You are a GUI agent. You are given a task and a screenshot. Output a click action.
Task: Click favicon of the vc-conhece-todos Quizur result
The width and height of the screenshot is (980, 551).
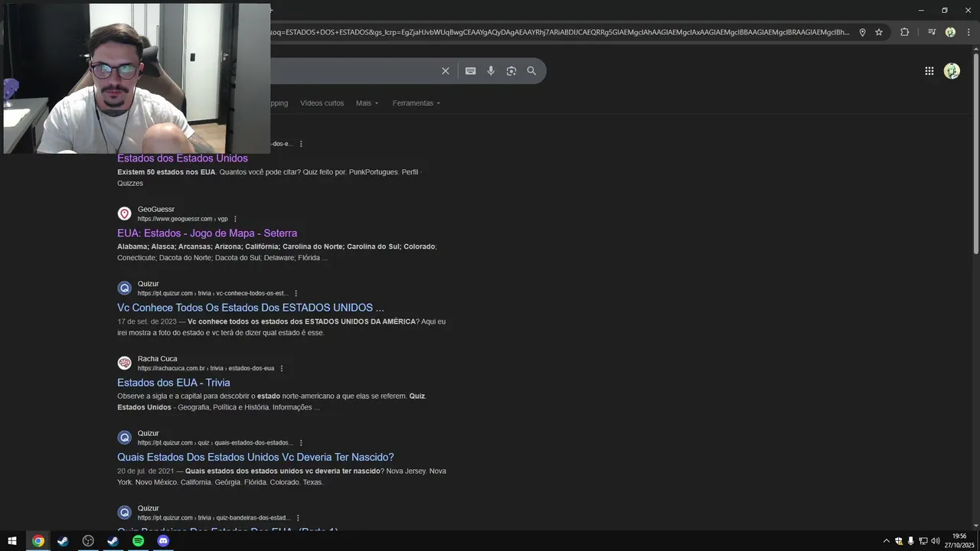pos(124,289)
